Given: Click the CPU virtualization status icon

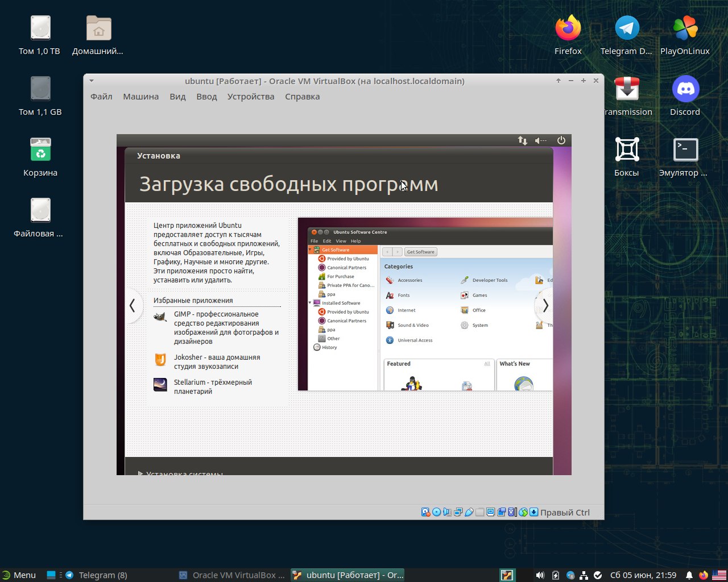Looking at the screenshot, I should (x=512, y=512).
